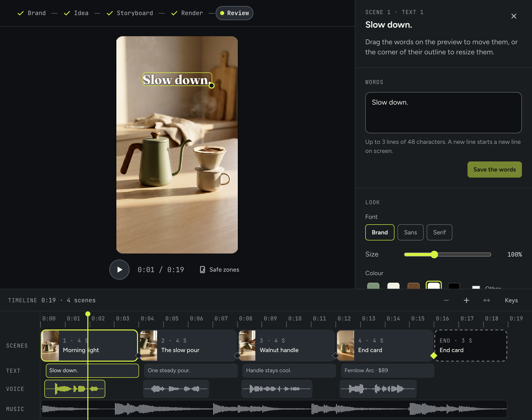Image resolution: width=532 pixels, height=420 pixels.
Task: Pick the selected white colour swatch
Action: (x=434, y=285)
